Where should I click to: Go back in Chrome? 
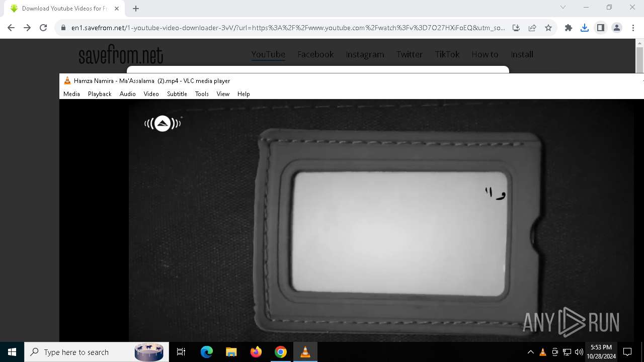pos(11,28)
